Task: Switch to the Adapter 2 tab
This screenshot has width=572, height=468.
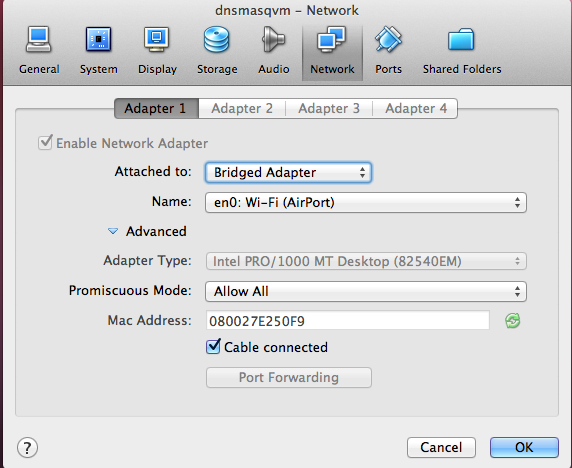Action: point(242,108)
